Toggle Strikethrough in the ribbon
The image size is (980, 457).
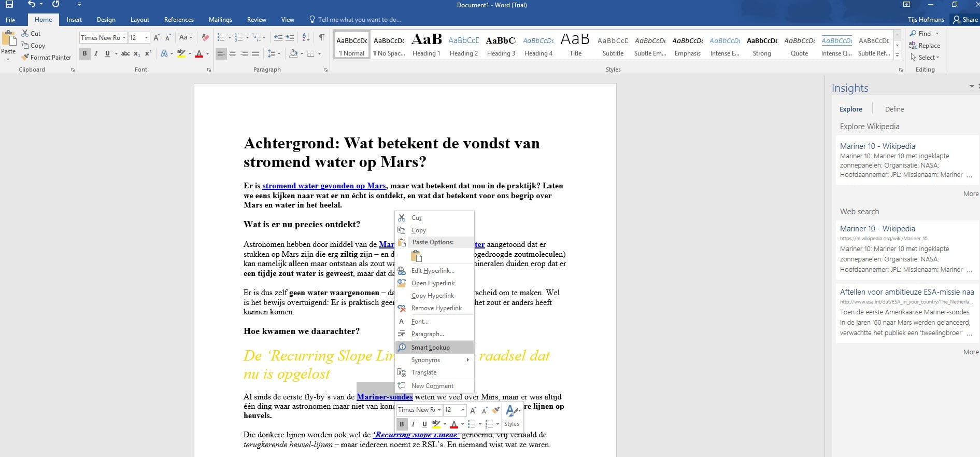tap(125, 53)
